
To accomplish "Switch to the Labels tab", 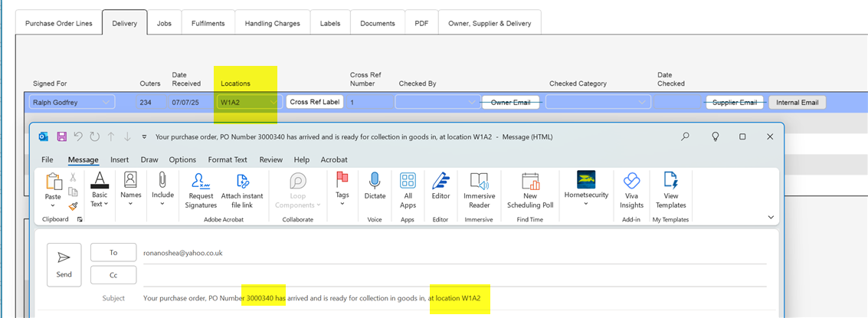I will 330,23.
